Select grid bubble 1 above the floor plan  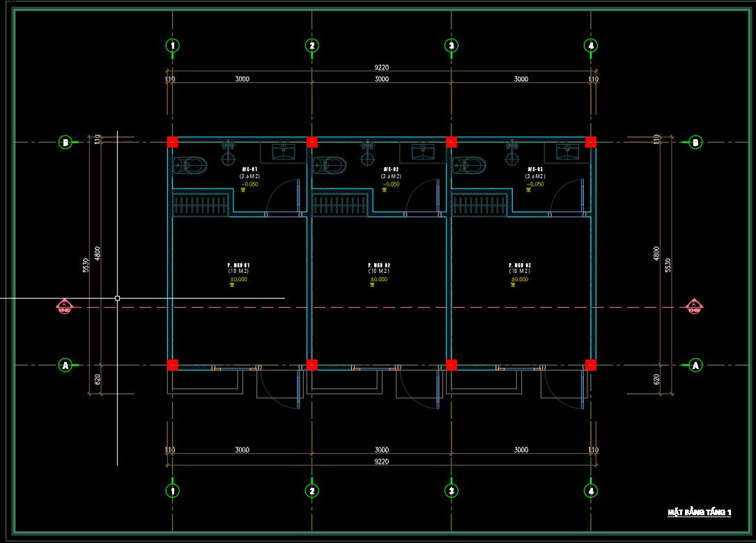point(173,45)
